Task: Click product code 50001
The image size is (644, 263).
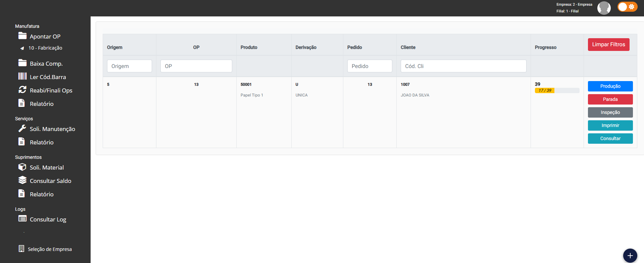Action: tap(246, 84)
